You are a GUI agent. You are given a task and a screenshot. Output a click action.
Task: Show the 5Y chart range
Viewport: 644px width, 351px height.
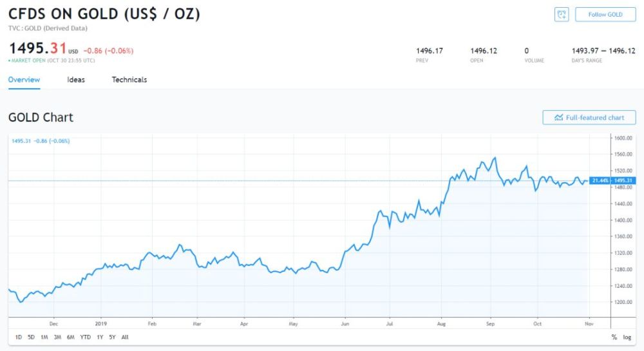click(x=112, y=337)
